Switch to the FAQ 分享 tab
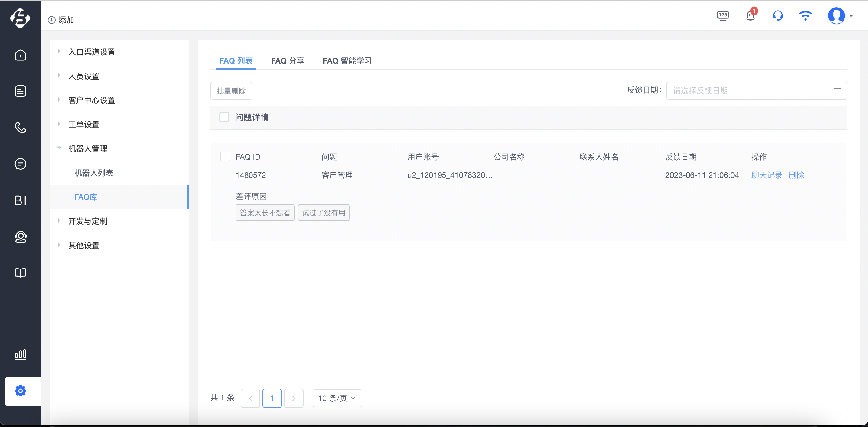 (288, 61)
